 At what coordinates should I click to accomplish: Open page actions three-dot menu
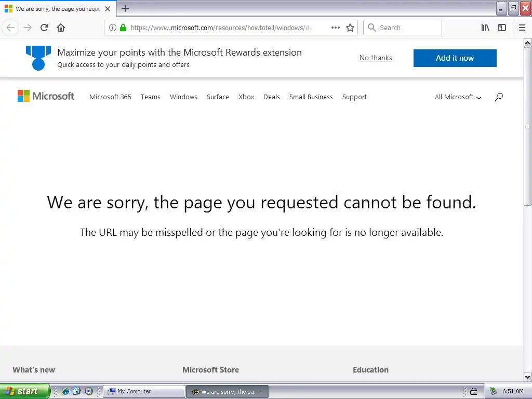(x=335, y=28)
